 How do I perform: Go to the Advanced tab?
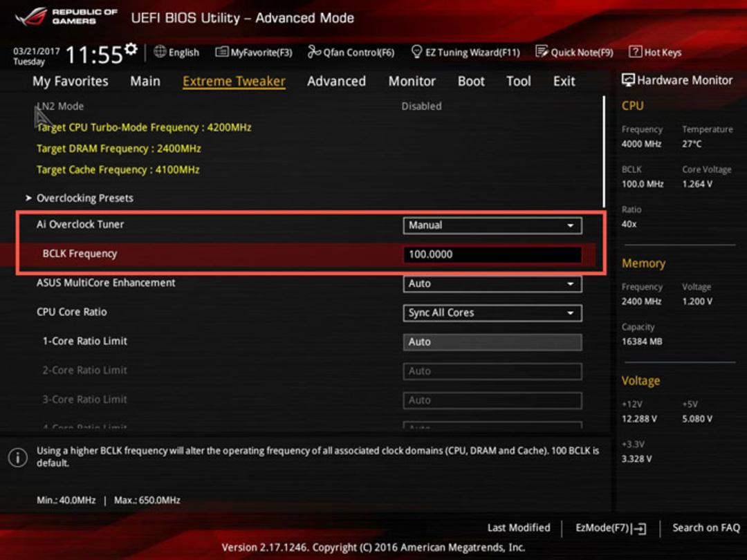[336, 82]
